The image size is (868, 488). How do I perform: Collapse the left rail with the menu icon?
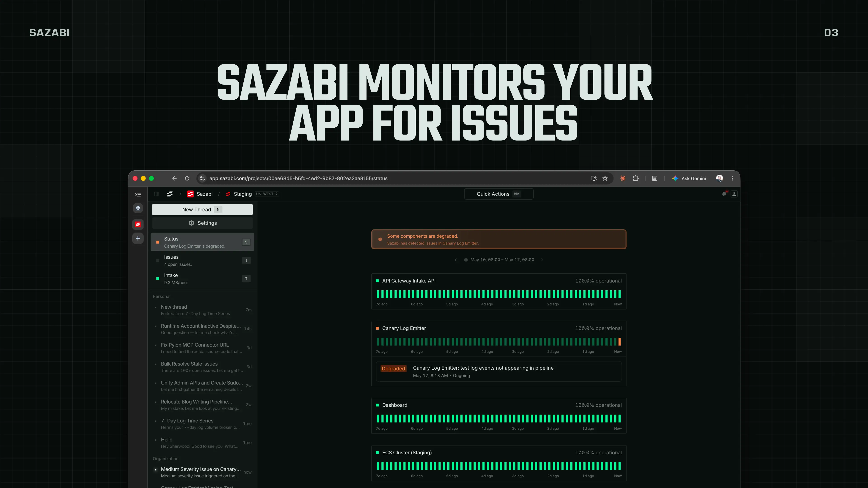tap(138, 195)
